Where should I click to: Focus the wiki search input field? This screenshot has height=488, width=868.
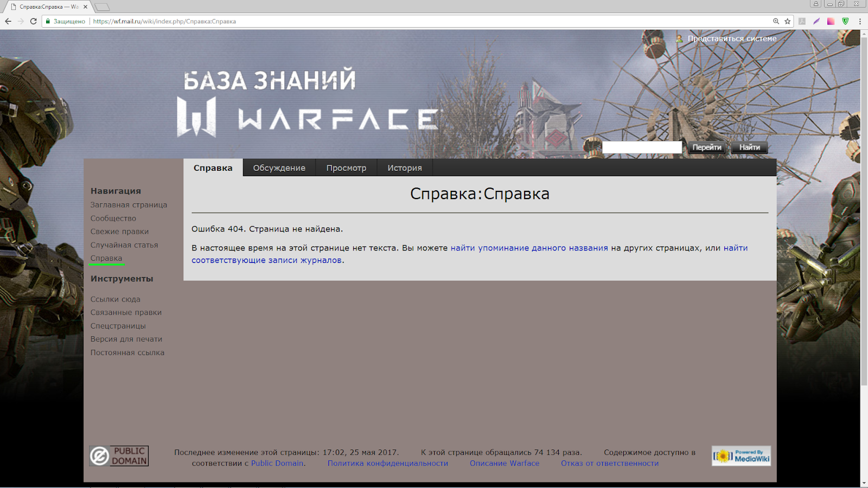(x=642, y=147)
